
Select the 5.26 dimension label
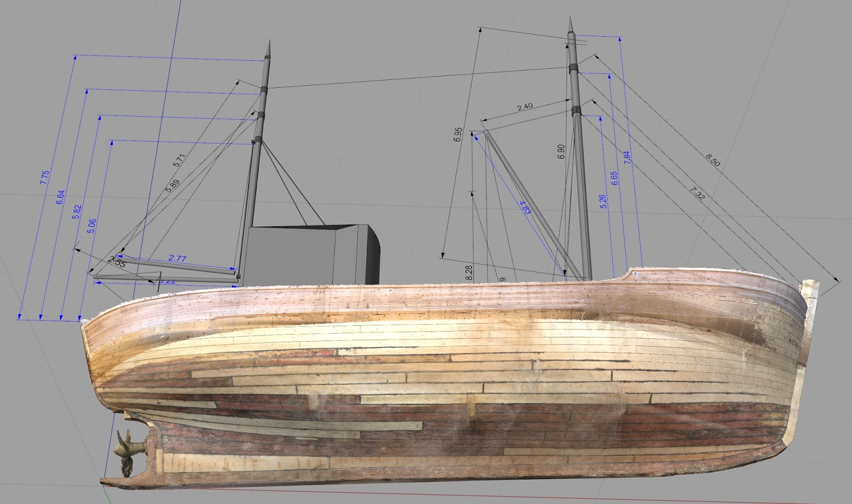[x=603, y=201]
